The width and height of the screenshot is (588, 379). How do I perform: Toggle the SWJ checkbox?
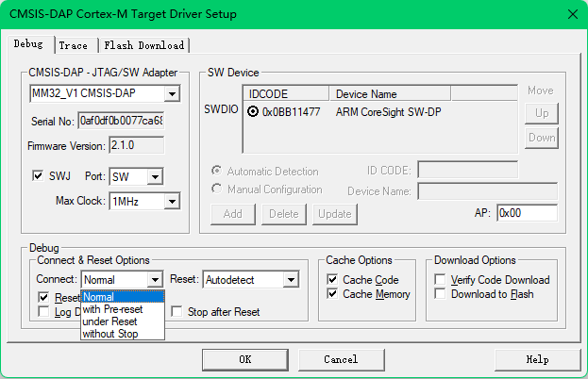point(39,176)
